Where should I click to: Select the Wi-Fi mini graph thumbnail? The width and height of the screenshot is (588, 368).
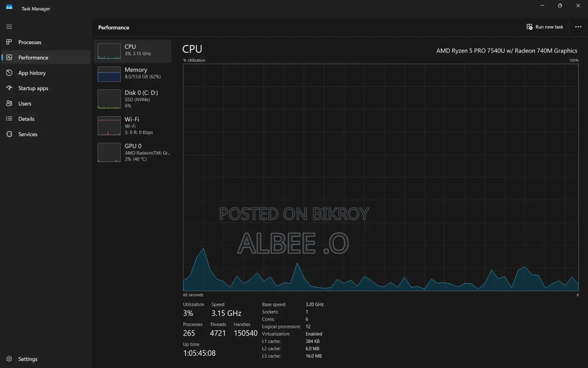click(x=109, y=126)
